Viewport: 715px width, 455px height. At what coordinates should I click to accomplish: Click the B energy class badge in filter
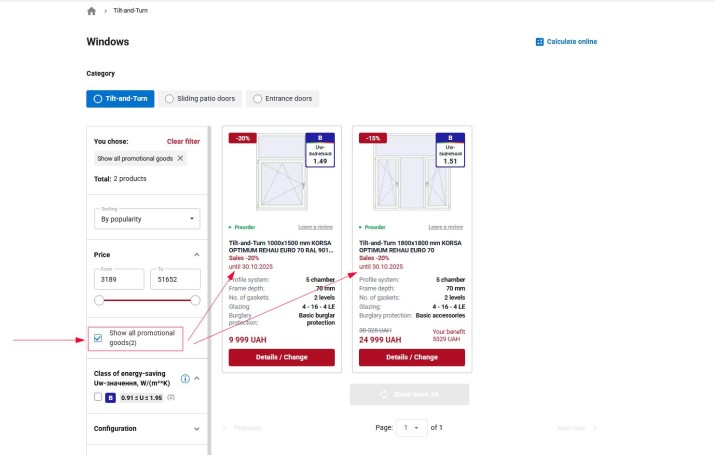110,398
